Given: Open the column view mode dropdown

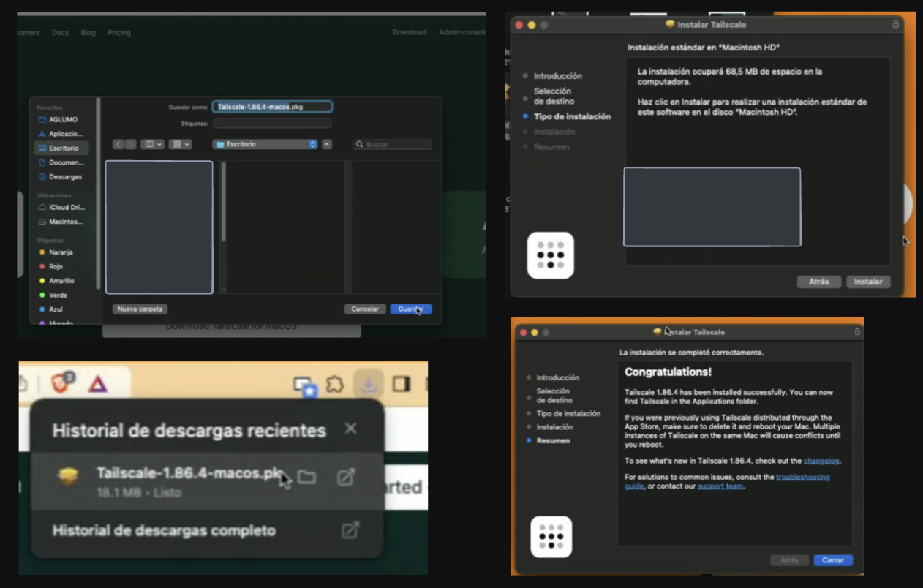Looking at the screenshot, I should point(152,145).
